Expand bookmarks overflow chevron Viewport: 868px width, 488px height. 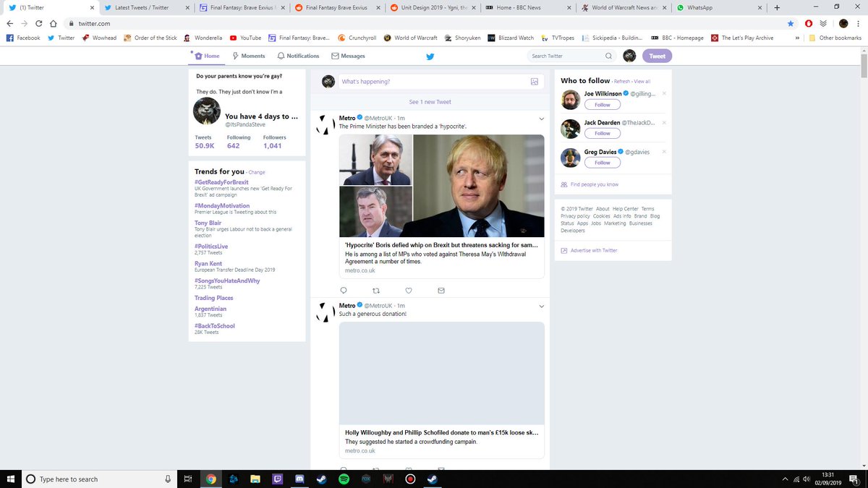pyautogui.click(x=797, y=38)
